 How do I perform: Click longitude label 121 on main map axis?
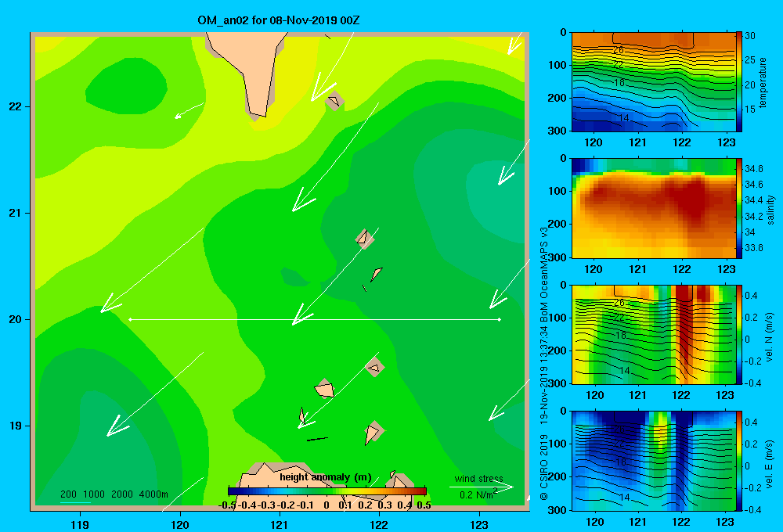280,524
